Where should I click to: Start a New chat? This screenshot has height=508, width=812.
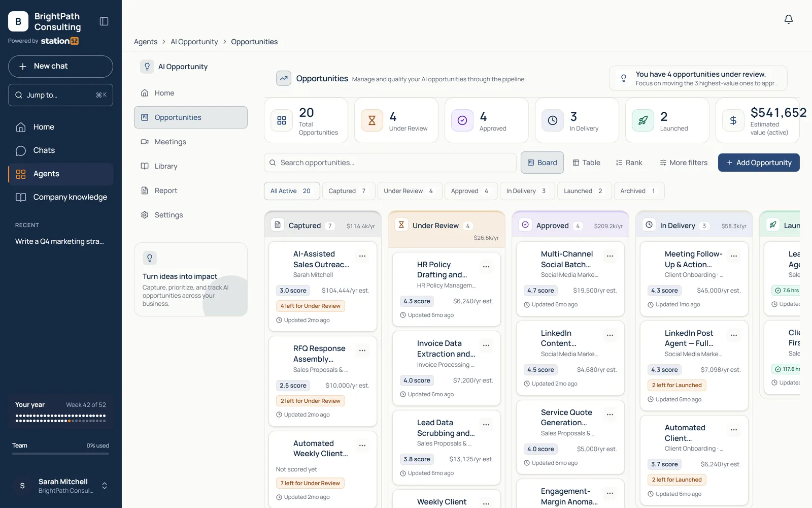point(60,67)
